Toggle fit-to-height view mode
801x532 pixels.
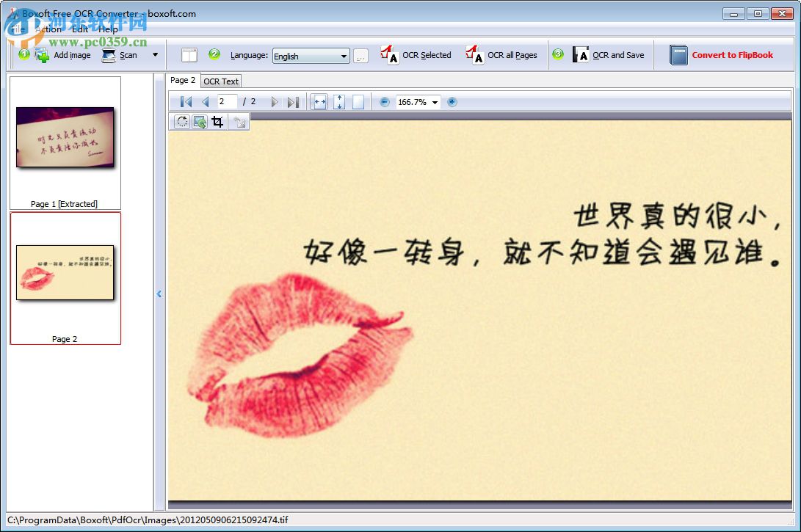click(x=338, y=101)
